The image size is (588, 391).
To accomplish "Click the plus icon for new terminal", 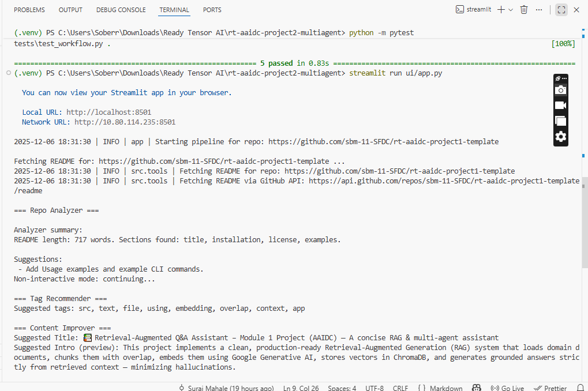I will point(501,10).
